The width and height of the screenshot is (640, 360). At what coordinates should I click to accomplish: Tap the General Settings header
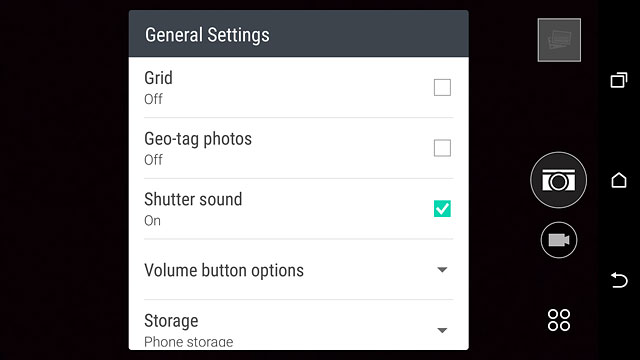pyautogui.click(x=207, y=35)
